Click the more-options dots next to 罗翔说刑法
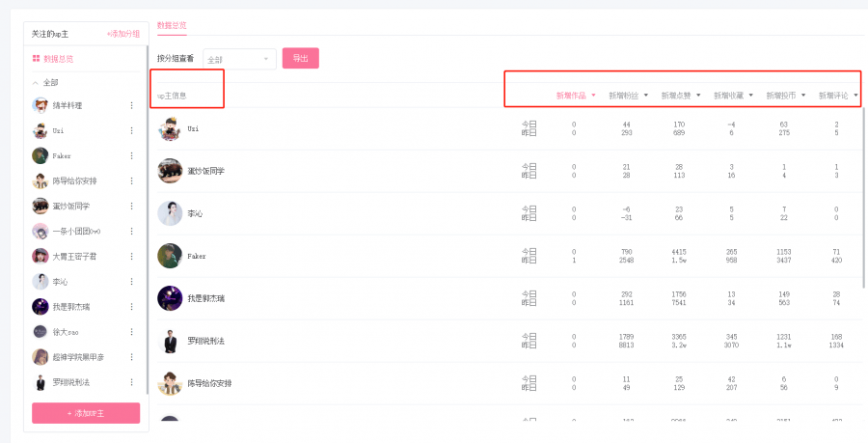Viewport: 868px width, 443px height. coord(132,382)
